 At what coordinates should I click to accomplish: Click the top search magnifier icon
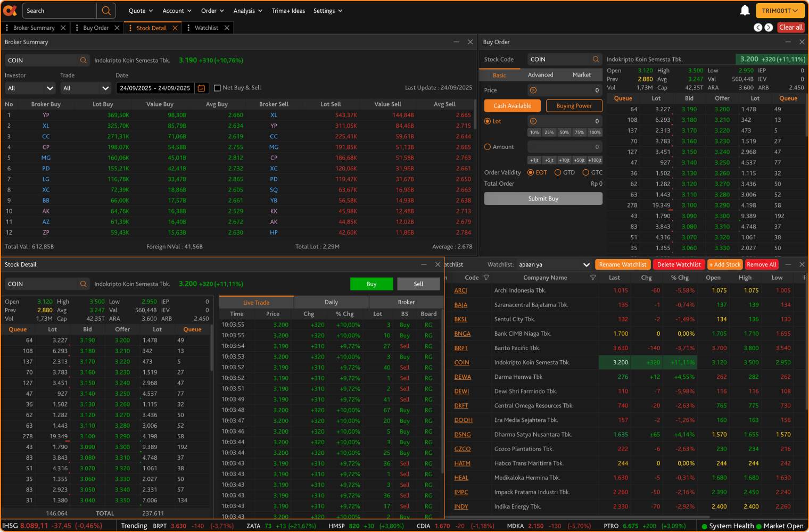pyautogui.click(x=106, y=11)
